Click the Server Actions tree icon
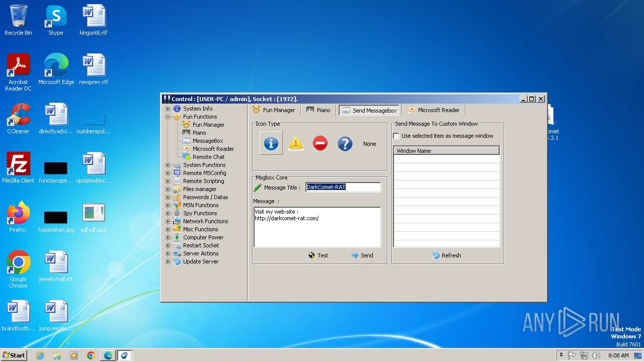This screenshot has height=362, width=644. (x=177, y=253)
